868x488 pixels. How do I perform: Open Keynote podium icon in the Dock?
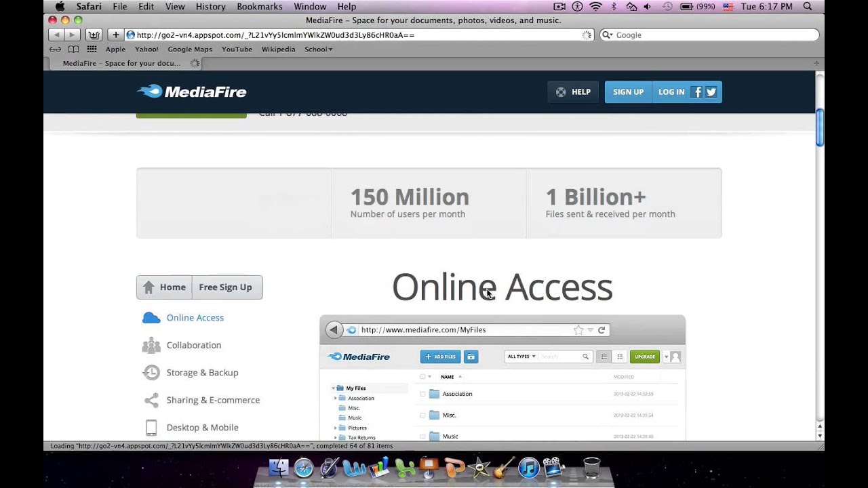point(429,468)
